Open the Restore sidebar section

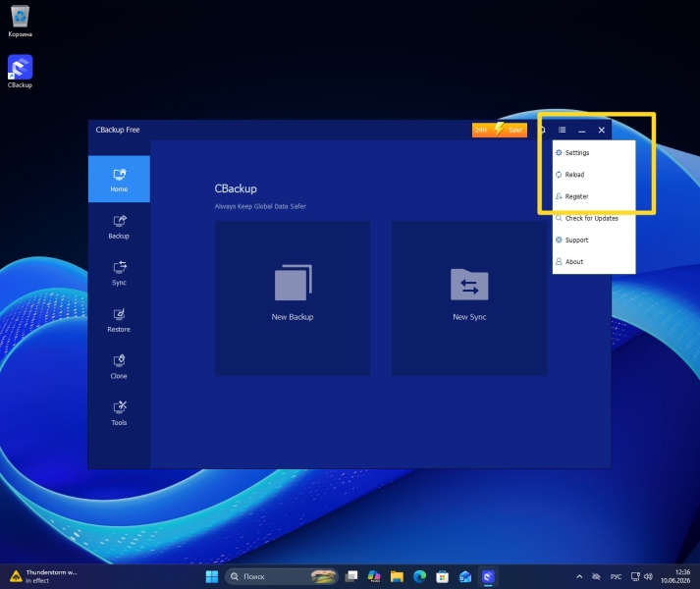point(119,320)
